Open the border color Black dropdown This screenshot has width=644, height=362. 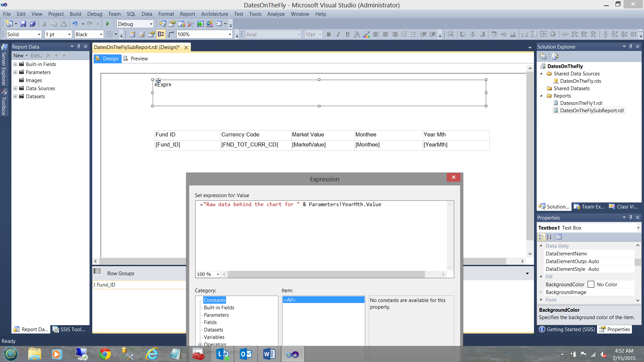pos(101,35)
